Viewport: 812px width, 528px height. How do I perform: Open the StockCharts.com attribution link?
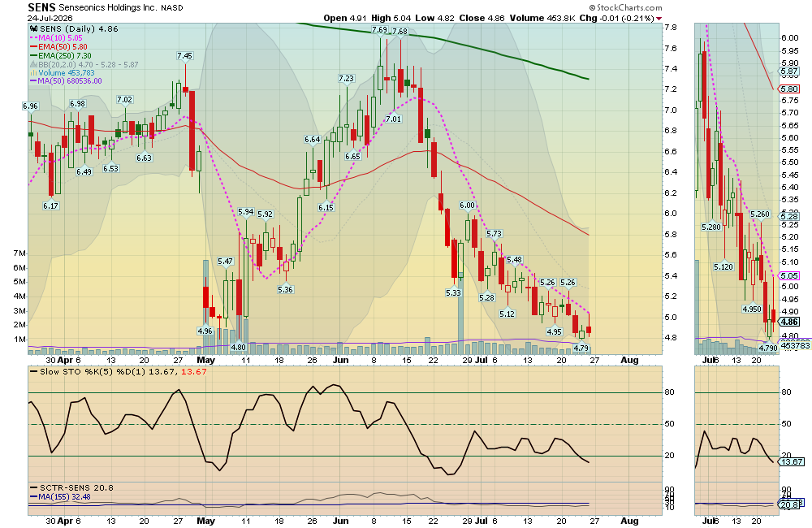pos(625,7)
